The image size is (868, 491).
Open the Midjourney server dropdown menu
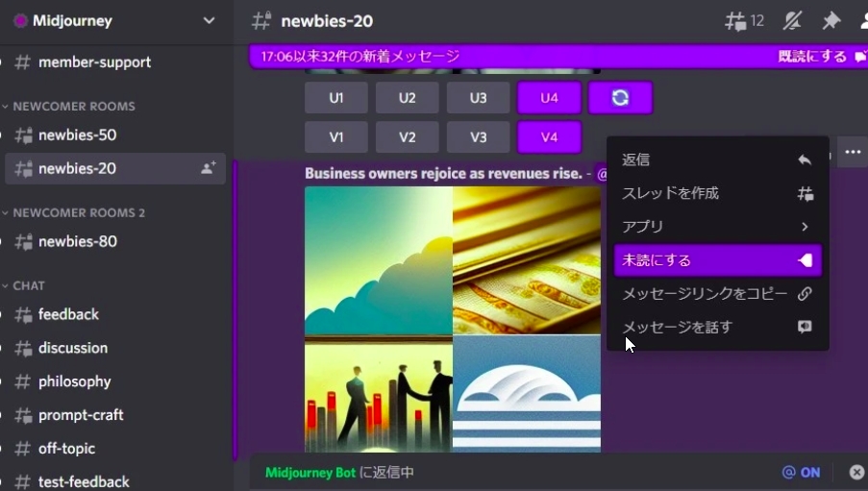click(209, 21)
